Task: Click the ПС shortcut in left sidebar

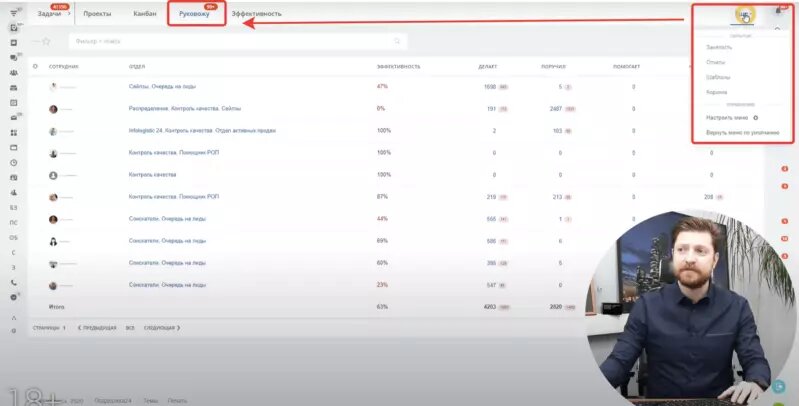Action: (x=14, y=223)
